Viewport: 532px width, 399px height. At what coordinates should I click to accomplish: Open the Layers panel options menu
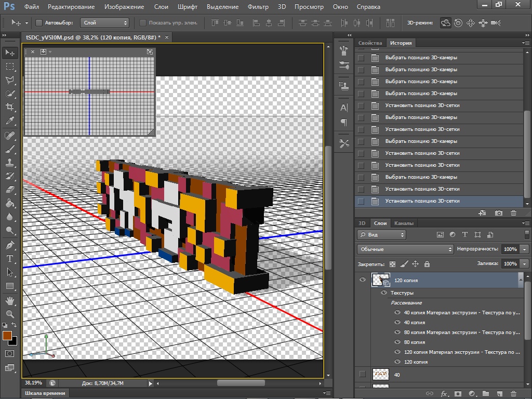525,223
